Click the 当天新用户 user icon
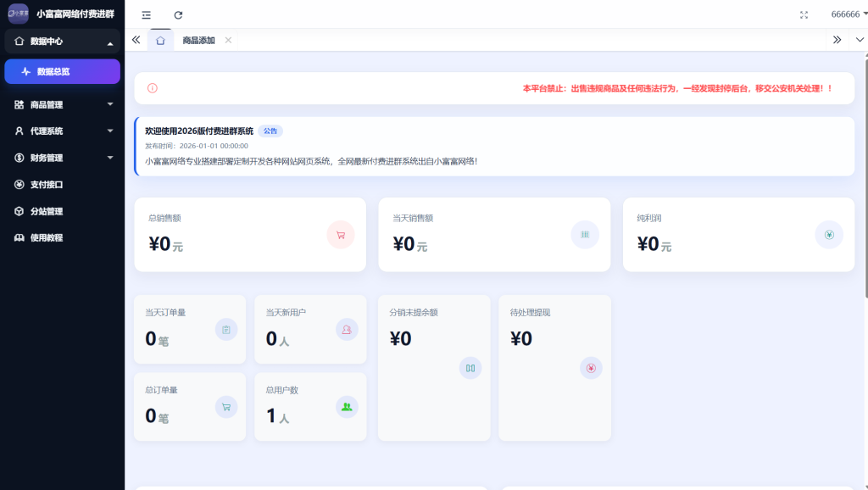 [347, 330]
